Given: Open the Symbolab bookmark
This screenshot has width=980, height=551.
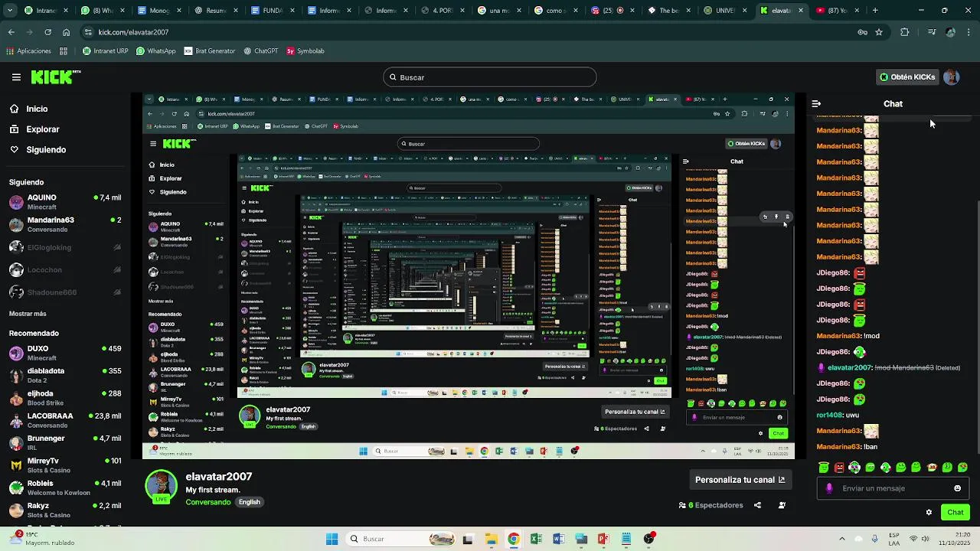Looking at the screenshot, I should pos(305,51).
